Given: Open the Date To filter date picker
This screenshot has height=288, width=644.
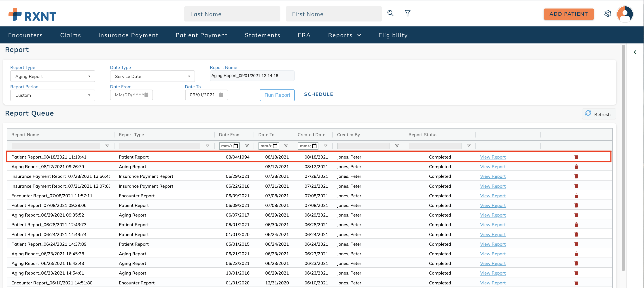Looking at the screenshot, I should coord(275,146).
